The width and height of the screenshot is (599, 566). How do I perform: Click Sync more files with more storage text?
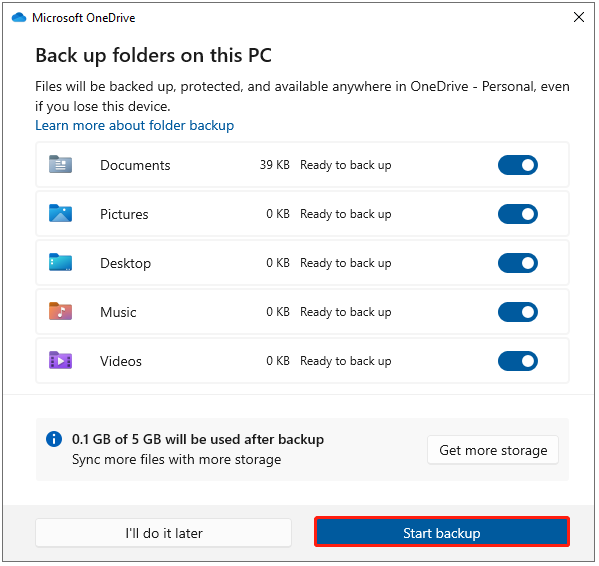176,459
